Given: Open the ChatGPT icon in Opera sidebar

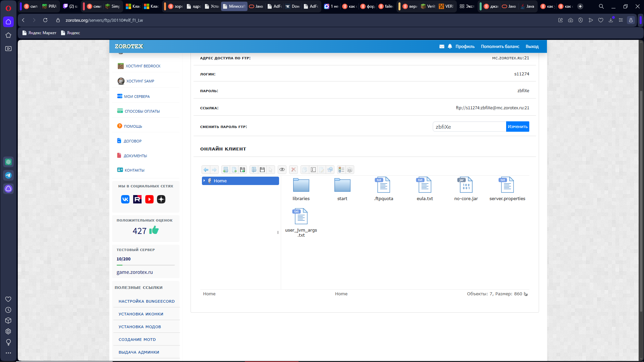Looking at the screenshot, I should point(8,162).
